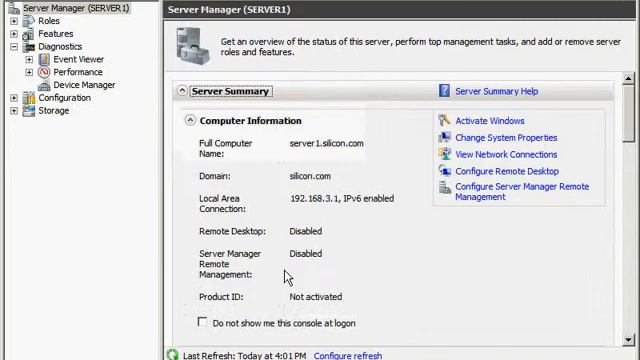Click the scrollbar down arrow
Screen dimensions: 640x360
pos(628,339)
